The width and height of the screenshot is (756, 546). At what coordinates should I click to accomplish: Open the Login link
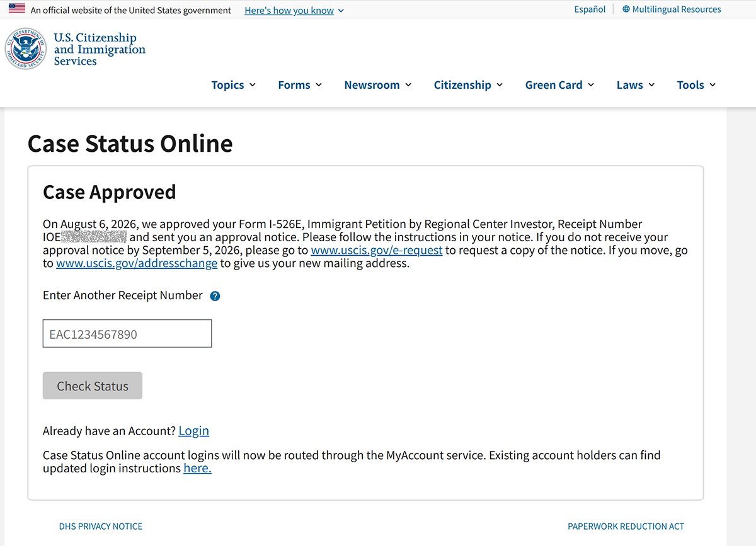click(194, 431)
